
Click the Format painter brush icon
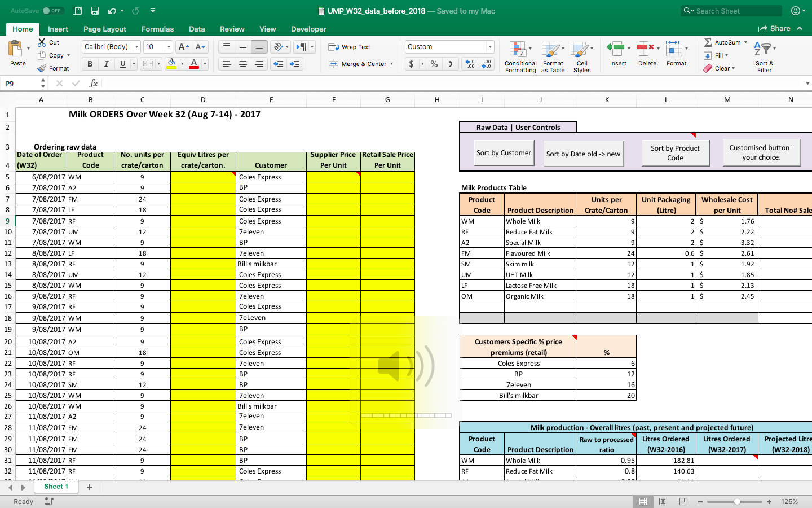(42, 68)
